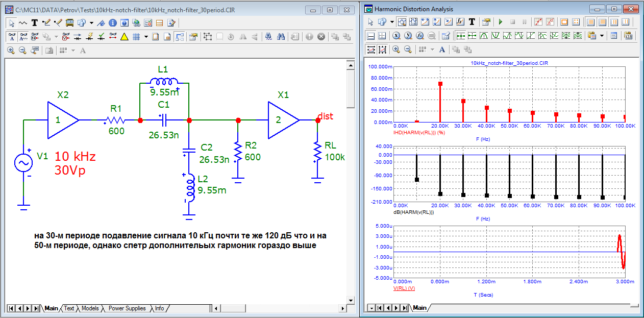This screenshot has width=644, height=318.
Task: Switch to the Text tab
Action: [x=69, y=308]
